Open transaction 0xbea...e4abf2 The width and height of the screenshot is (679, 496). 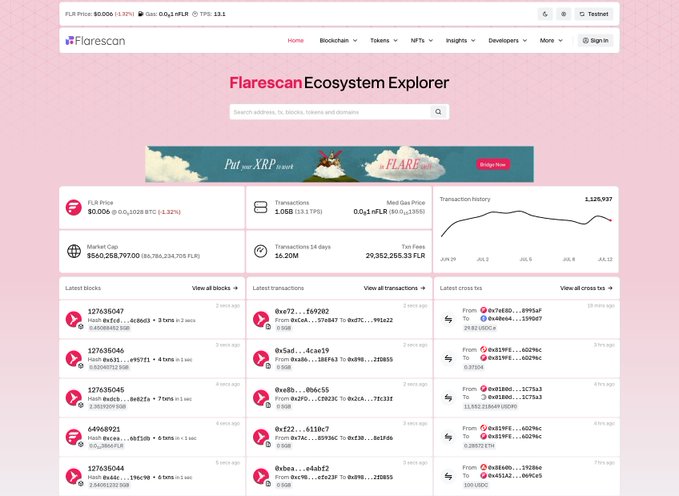[x=302, y=468]
